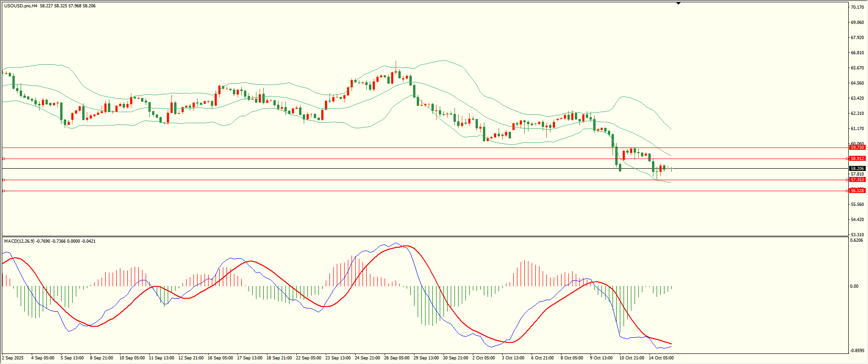The width and height of the screenshot is (868, 364).
Task: Click the black 58.206 current price label
Action: (857, 169)
